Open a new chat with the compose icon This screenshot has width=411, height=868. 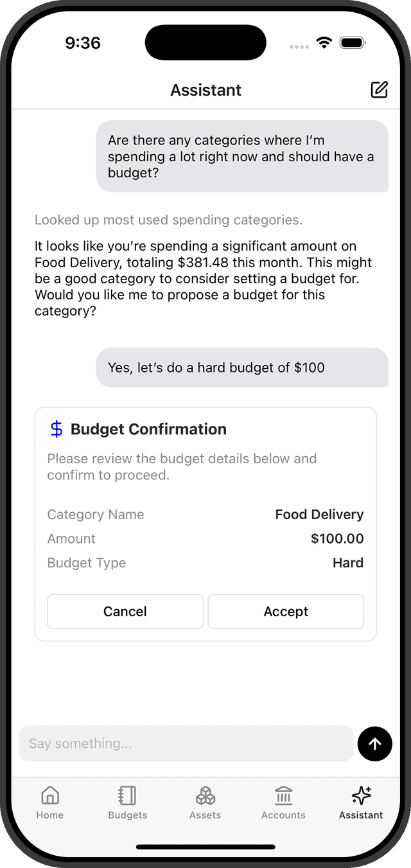379,90
